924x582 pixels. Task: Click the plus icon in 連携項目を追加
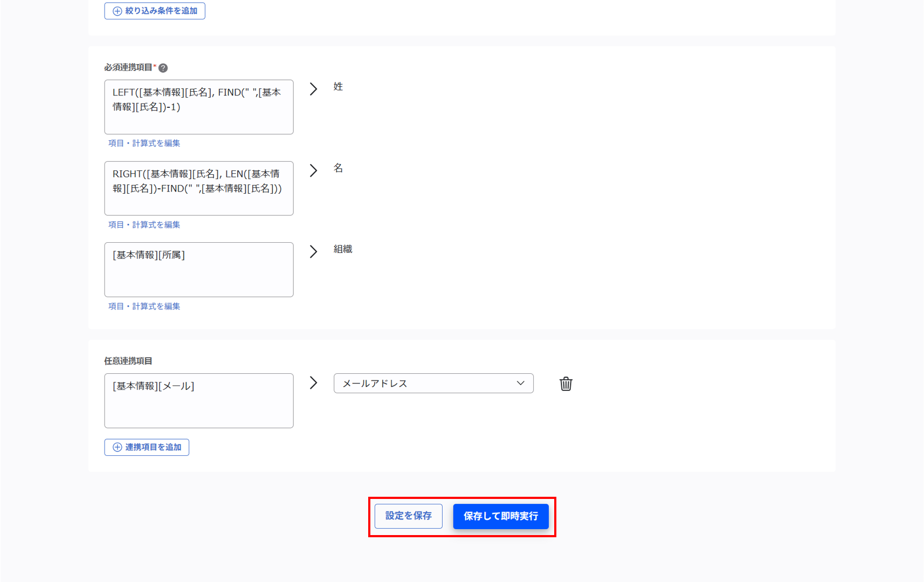pyautogui.click(x=117, y=447)
